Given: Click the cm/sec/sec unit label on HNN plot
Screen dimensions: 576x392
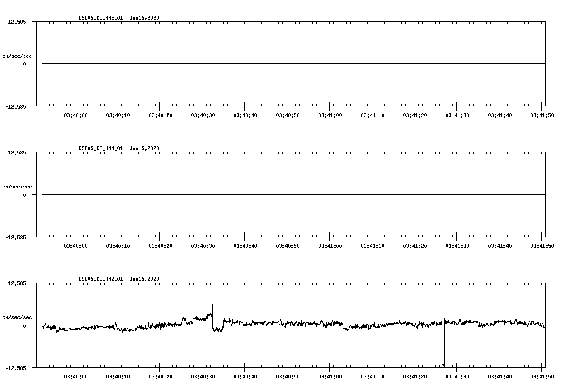Looking at the screenshot, I should pyautogui.click(x=17, y=187).
